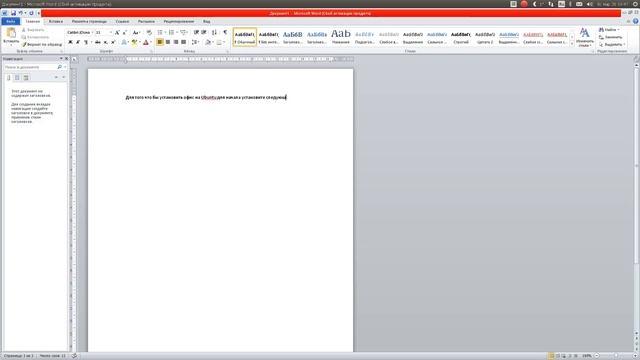Apply the red font color button

pos(145,42)
